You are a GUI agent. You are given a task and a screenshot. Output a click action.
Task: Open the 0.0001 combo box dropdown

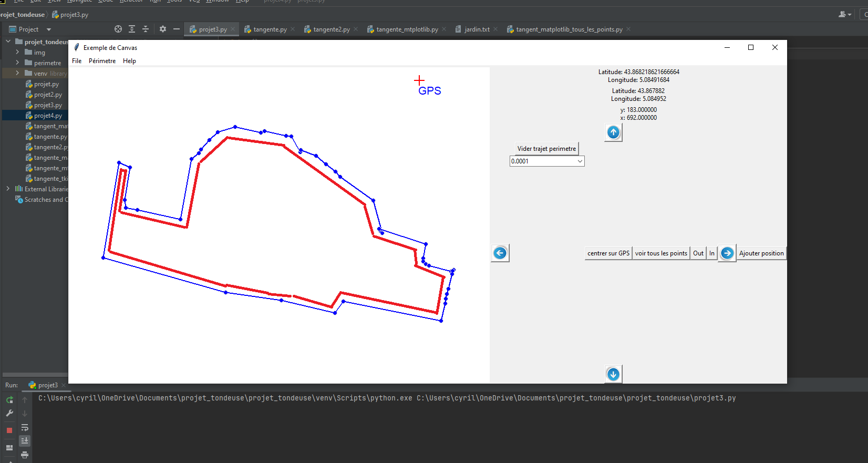point(580,161)
